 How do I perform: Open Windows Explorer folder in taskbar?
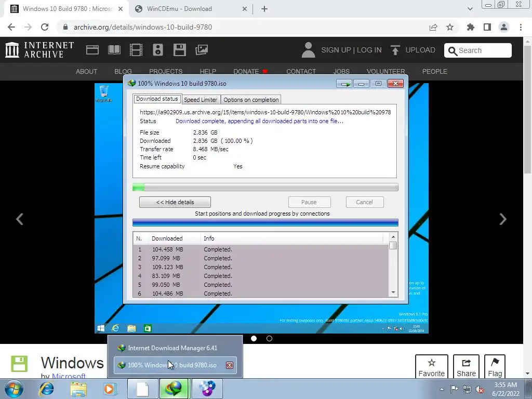[78, 389]
